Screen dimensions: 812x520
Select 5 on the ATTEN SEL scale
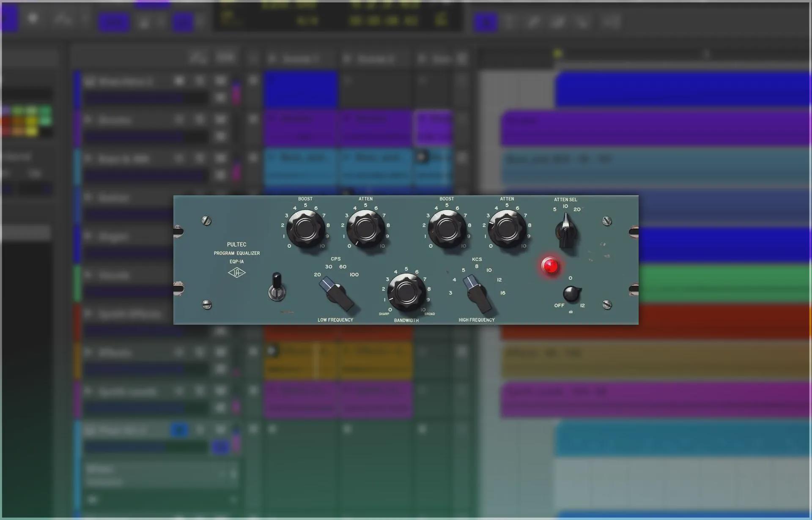pyautogui.click(x=554, y=209)
